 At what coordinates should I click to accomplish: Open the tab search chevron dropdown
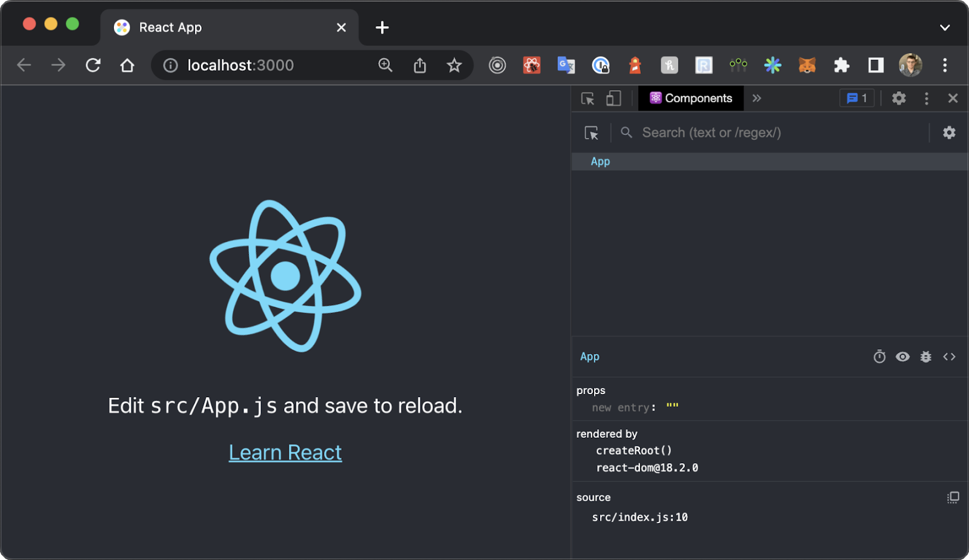944,28
